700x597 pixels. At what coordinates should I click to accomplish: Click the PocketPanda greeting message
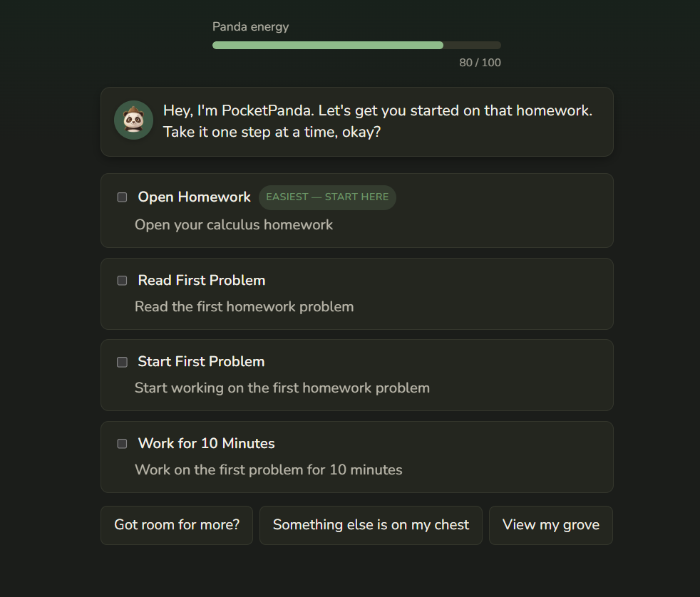(x=378, y=121)
